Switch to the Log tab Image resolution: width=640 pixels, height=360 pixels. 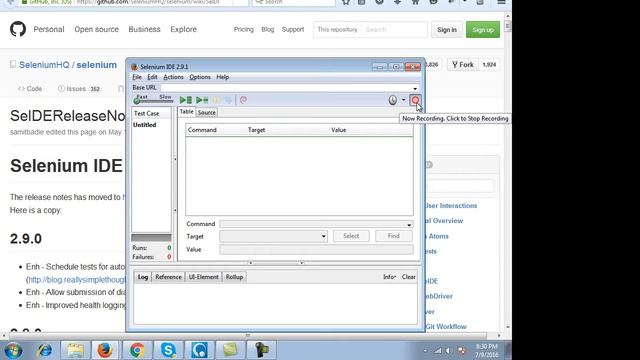click(x=142, y=277)
